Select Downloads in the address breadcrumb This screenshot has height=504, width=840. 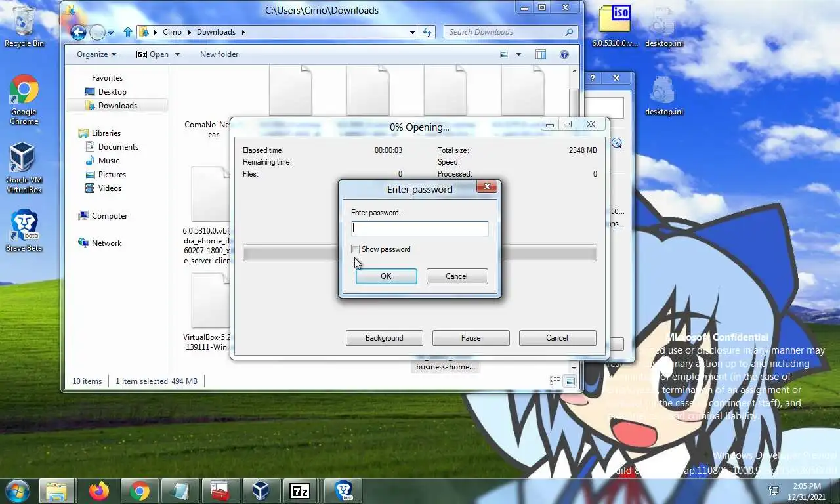pos(216,32)
